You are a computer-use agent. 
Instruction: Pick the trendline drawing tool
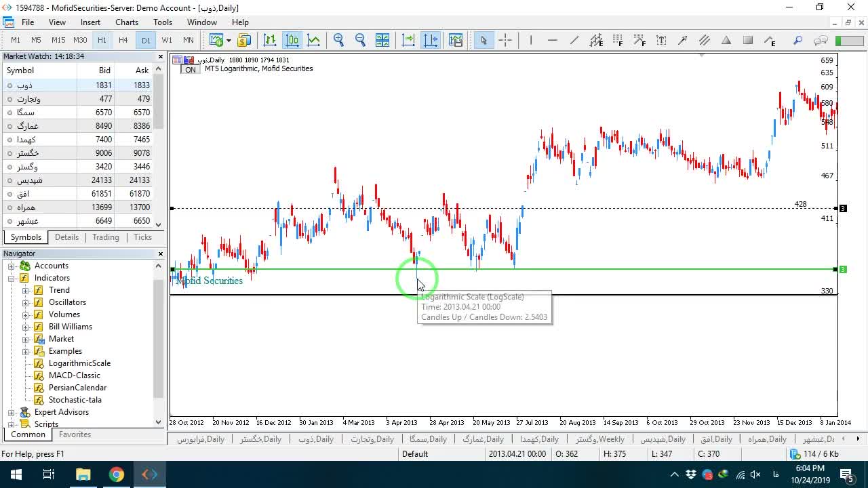[x=574, y=40]
